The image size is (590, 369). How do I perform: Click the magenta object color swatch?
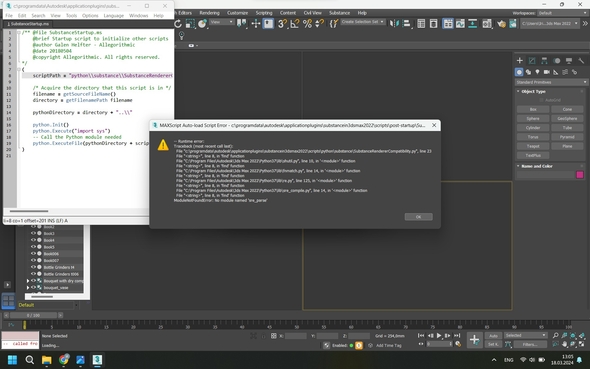(x=580, y=175)
